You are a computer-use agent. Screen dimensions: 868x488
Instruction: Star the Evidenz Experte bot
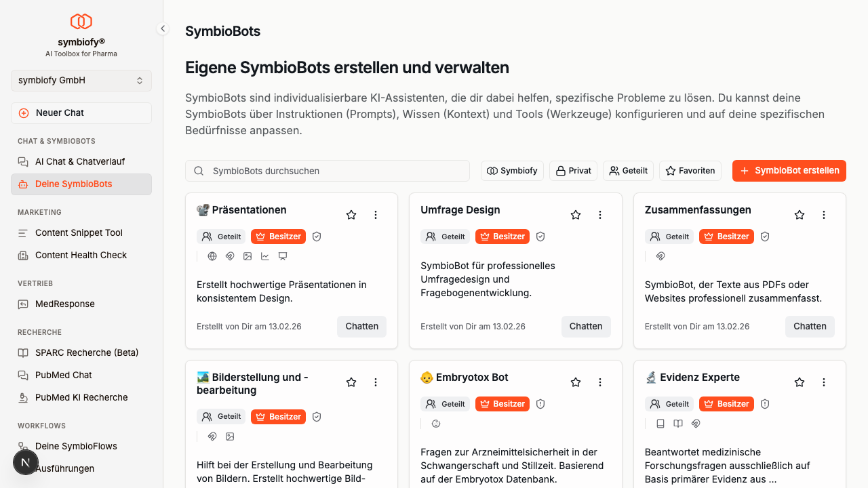(799, 382)
